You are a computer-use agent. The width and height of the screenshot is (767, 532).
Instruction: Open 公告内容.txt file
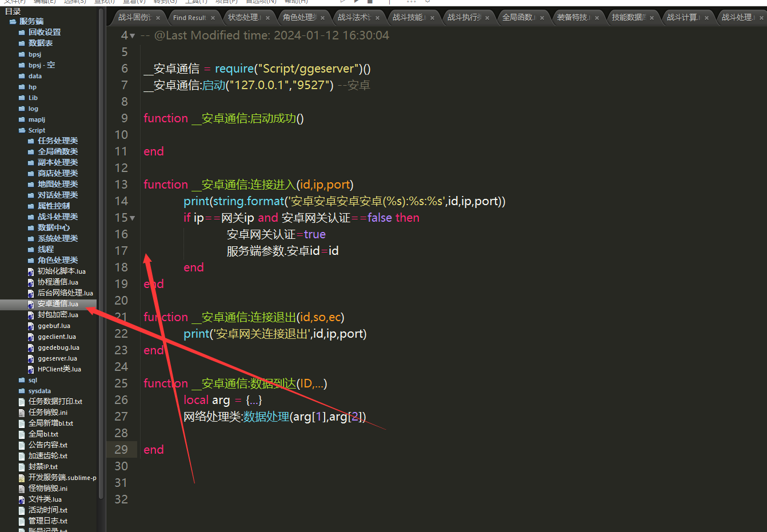(x=48, y=445)
